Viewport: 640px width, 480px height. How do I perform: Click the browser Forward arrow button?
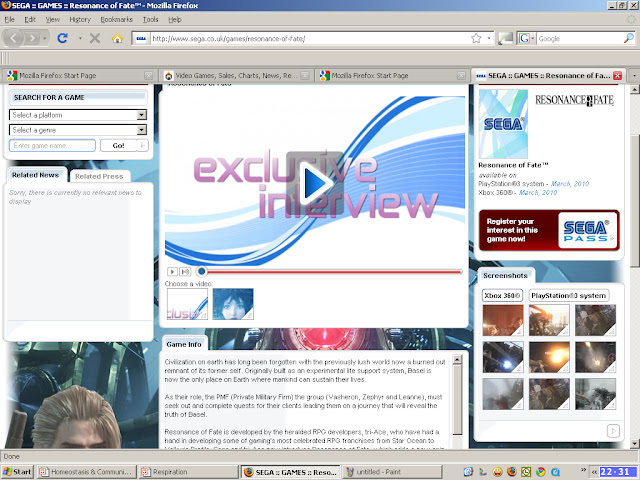coord(31,38)
